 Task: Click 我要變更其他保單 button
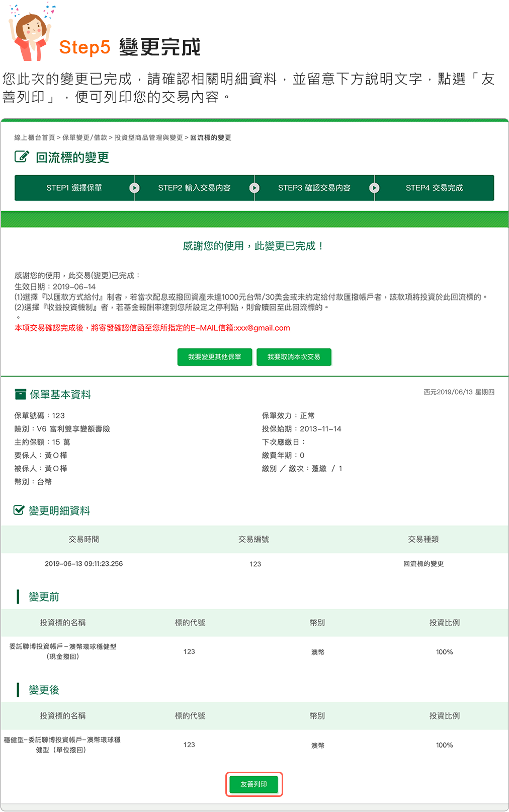[x=215, y=357]
